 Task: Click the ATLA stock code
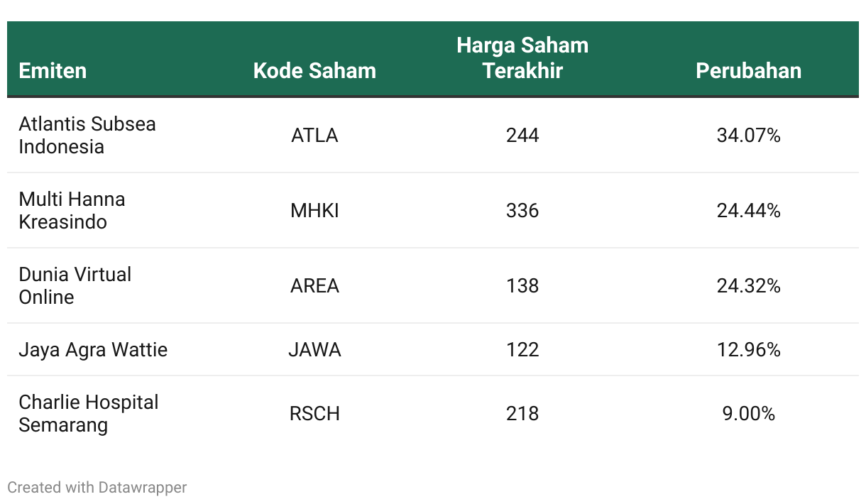click(314, 135)
